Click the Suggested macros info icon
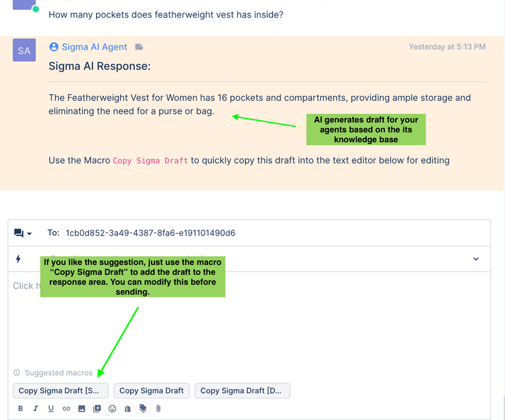 16,373
